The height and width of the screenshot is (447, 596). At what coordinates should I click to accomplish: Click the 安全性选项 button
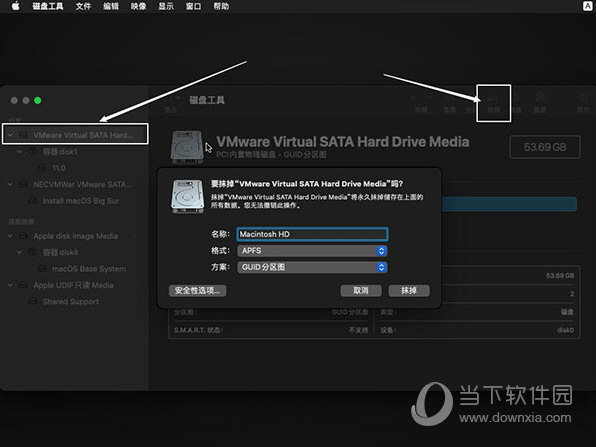(197, 290)
